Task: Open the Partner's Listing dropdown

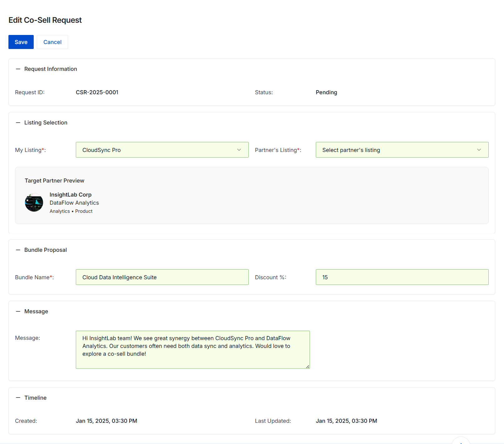Action: (x=402, y=150)
